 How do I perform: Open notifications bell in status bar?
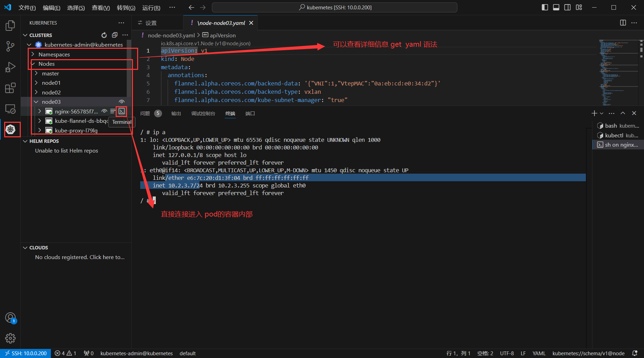pos(635,353)
